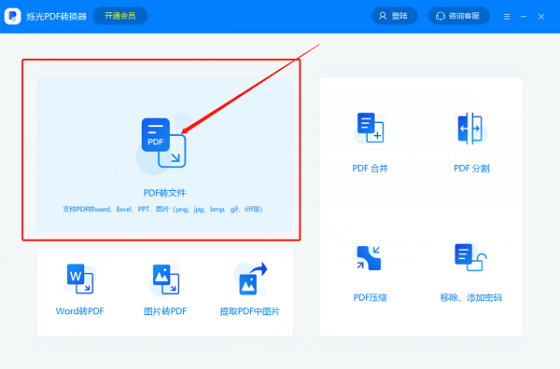Click the 开通会员 membership button

point(120,16)
